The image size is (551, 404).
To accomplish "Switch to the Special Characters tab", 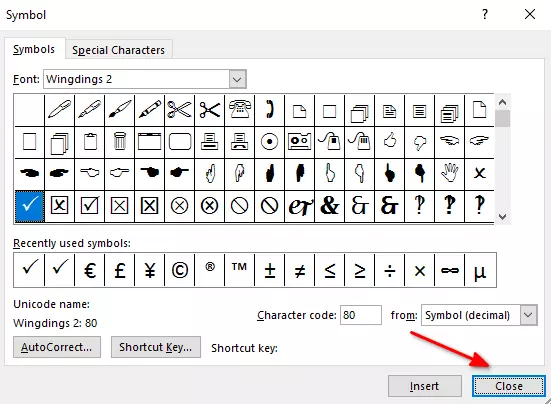I will tap(118, 50).
